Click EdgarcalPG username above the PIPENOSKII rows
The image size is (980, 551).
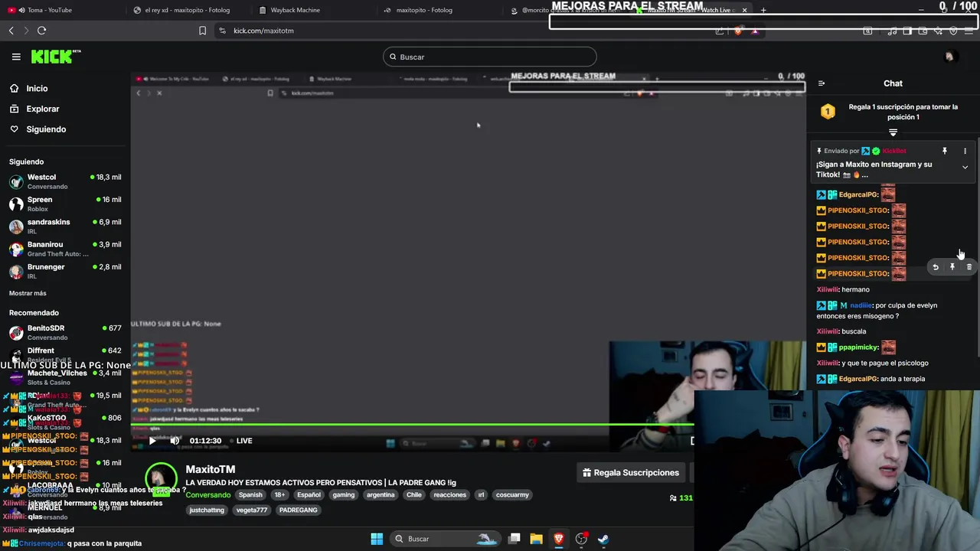click(857, 194)
